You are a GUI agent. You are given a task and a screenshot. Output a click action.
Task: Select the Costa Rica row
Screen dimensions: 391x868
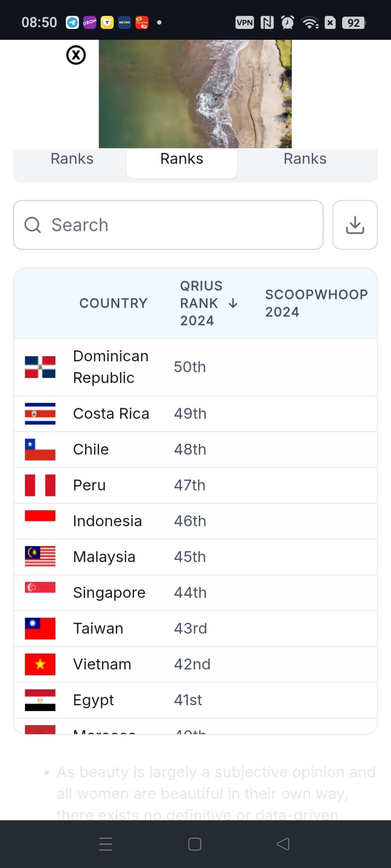(195, 414)
